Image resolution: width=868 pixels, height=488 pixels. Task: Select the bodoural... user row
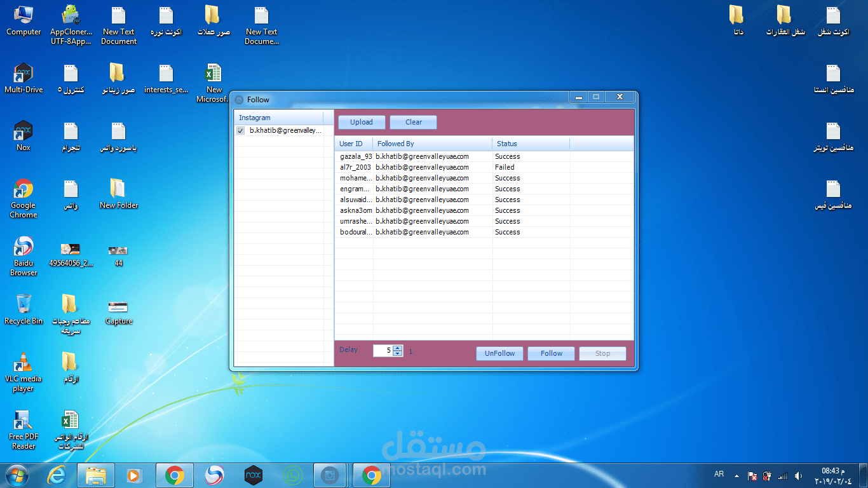(x=484, y=232)
